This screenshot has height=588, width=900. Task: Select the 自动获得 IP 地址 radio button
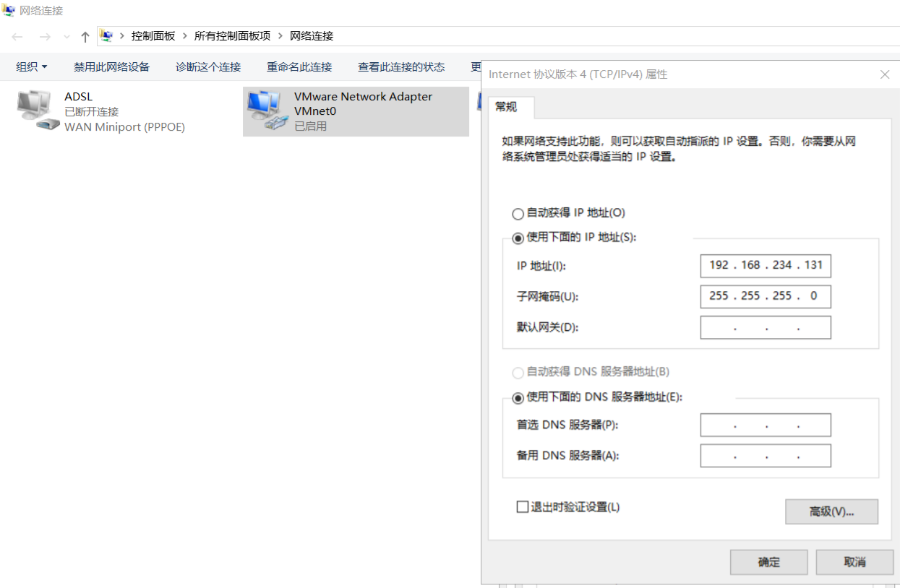click(518, 214)
